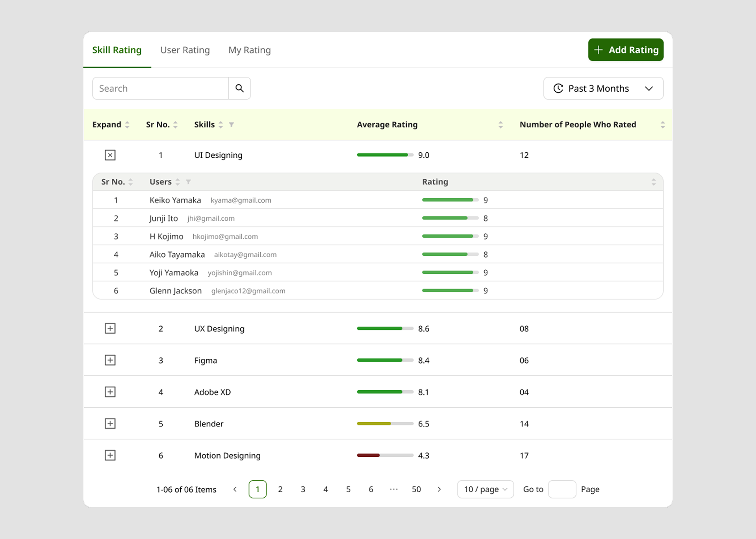
Task: Click the Go to page input box
Action: [x=562, y=489]
